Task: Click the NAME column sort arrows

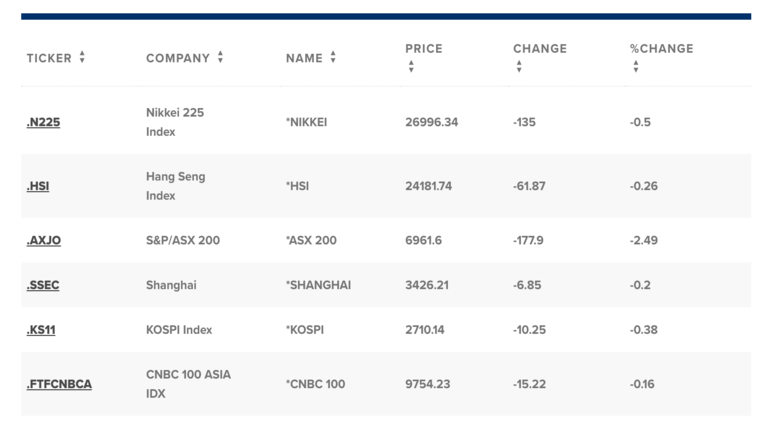Action: click(333, 58)
